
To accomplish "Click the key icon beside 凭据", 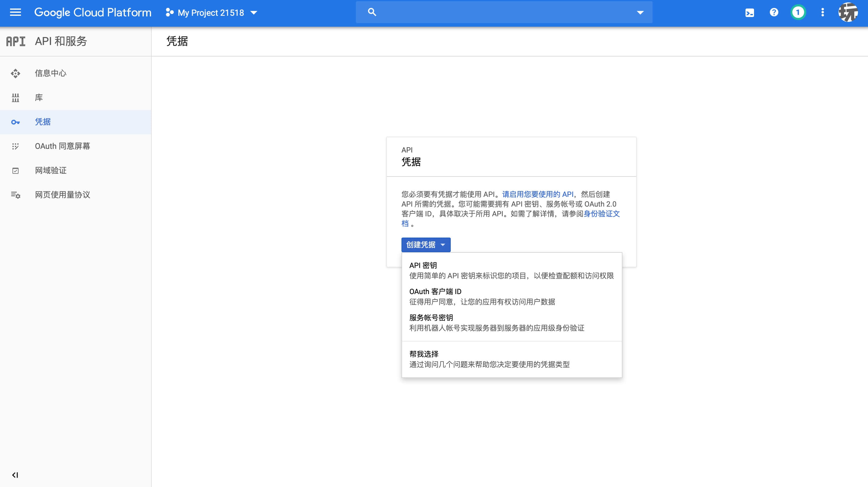I will click(x=15, y=122).
